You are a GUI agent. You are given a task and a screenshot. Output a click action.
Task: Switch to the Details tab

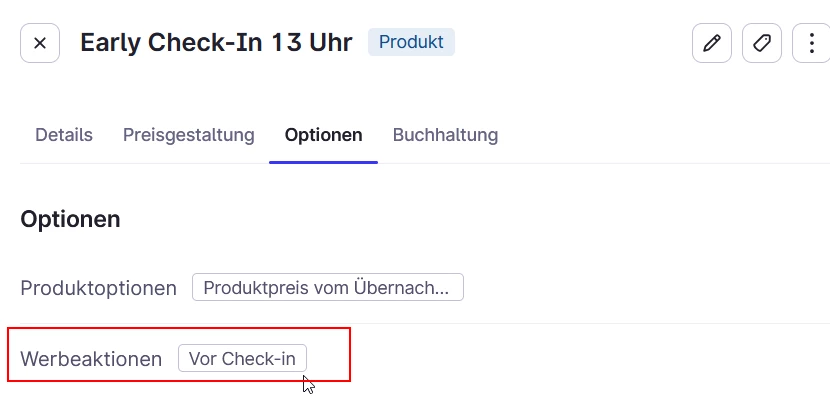(x=64, y=135)
